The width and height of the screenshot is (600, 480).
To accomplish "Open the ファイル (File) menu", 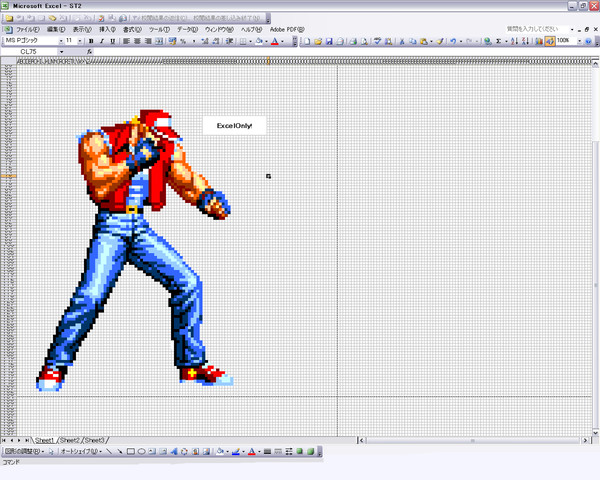I will pyautogui.click(x=28, y=29).
